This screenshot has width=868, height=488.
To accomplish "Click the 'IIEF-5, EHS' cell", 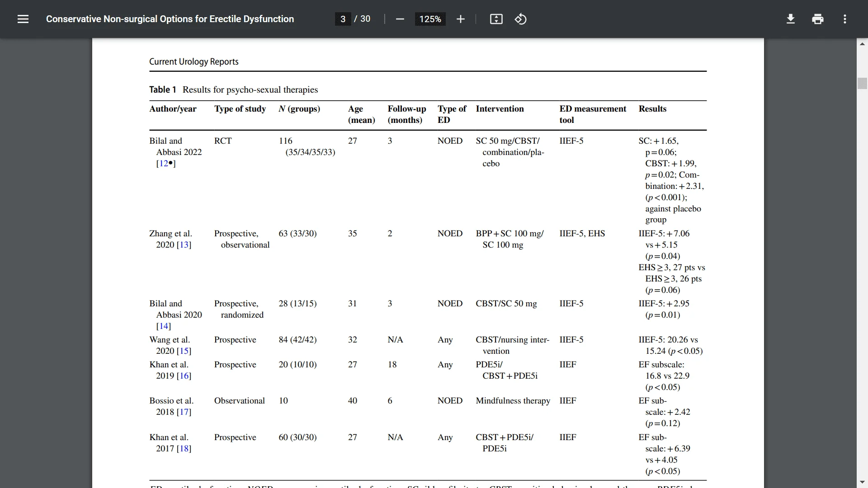I will click(582, 234).
